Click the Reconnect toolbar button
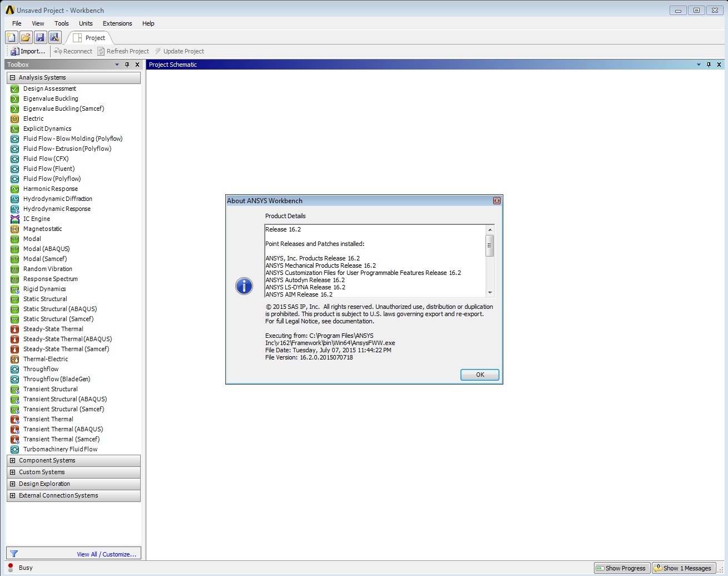This screenshot has height=576, width=728. pos(73,51)
